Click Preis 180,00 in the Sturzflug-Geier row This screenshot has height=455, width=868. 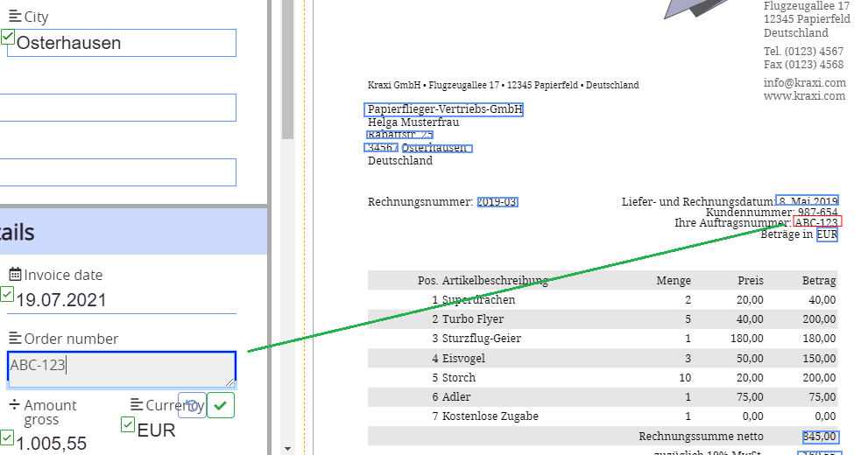pyautogui.click(x=747, y=339)
